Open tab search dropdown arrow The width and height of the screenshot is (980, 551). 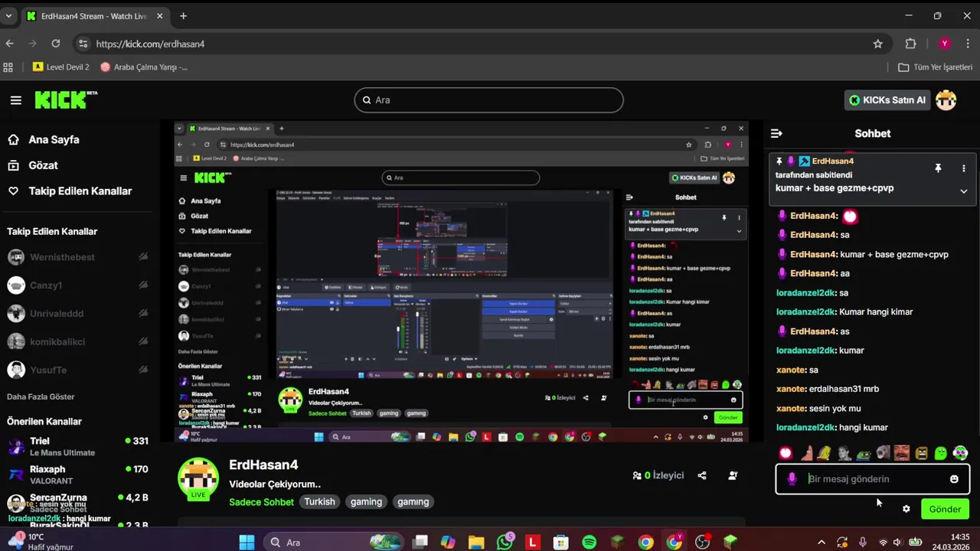(x=8, y=16)
